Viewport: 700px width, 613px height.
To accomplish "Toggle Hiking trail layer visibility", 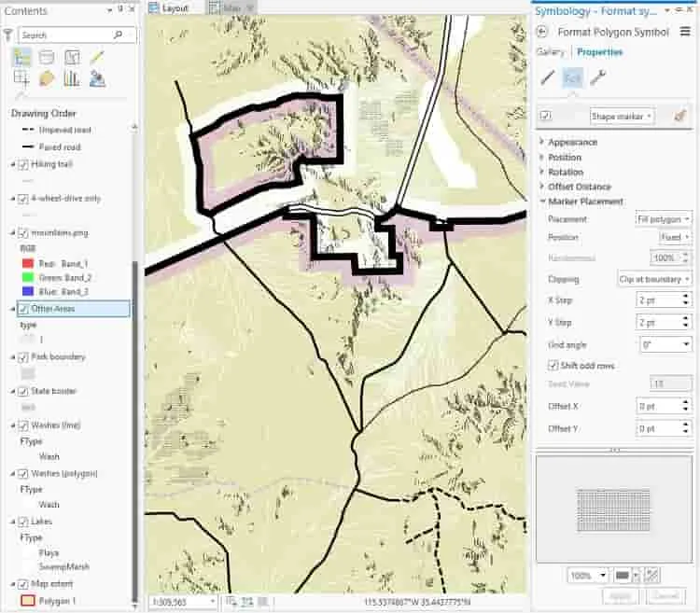I will [23, 164].
